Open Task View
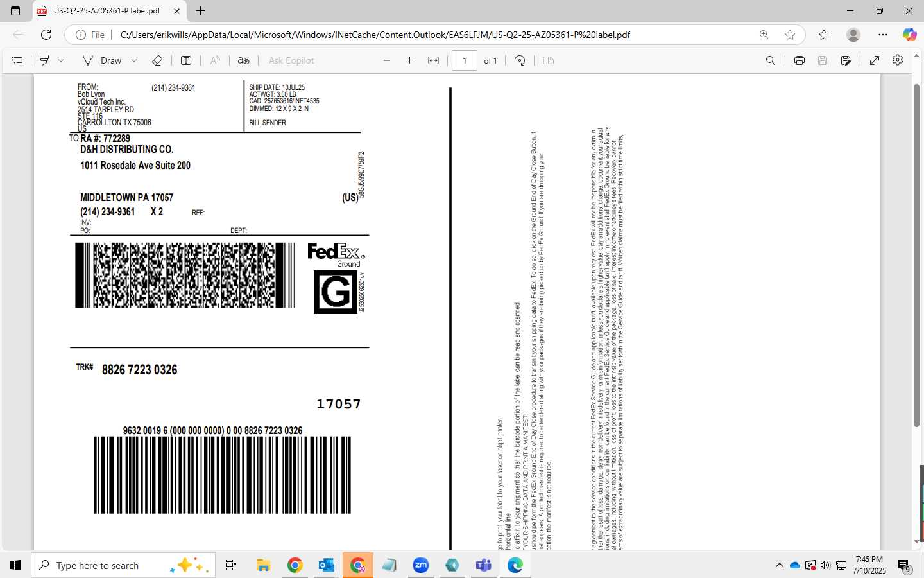The width and height of the screenshot is (924, 578). coord(231,565)
